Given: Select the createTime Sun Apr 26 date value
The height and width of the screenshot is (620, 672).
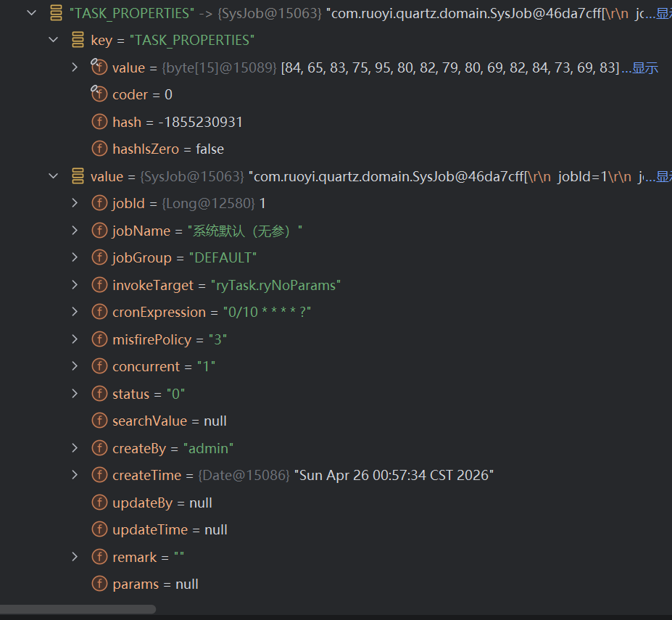Looking at the screenshot, I should pos(394,476).
